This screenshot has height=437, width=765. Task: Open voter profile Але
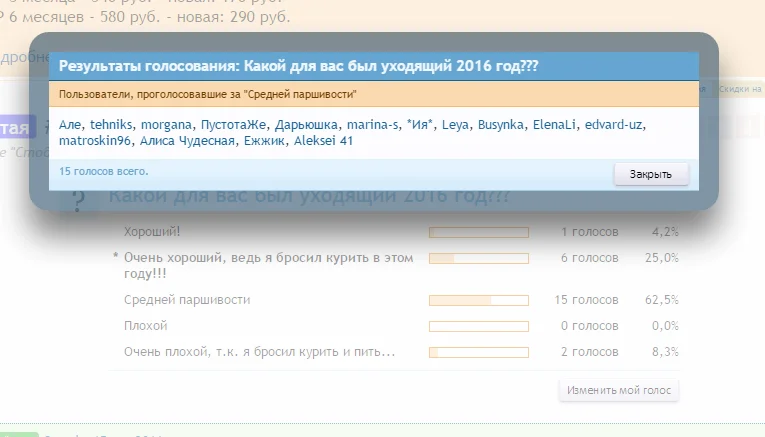click(70, 125)
